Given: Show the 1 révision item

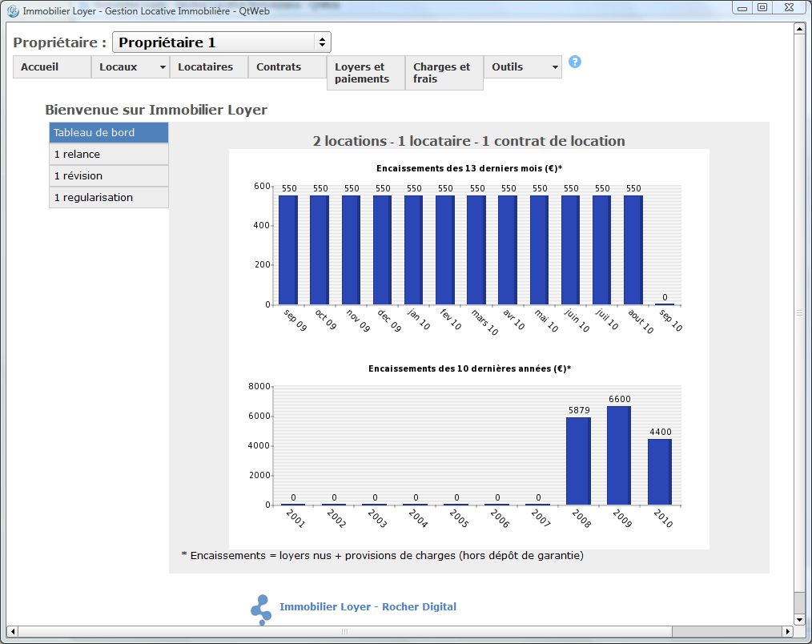Looking at the screenshot, I should coord(109,176).
